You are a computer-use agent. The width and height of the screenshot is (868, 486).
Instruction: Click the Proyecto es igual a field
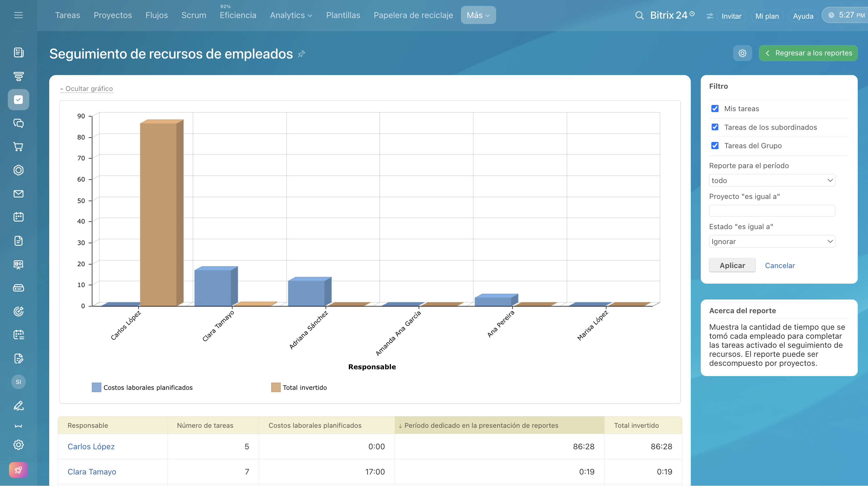coord(772,211)
